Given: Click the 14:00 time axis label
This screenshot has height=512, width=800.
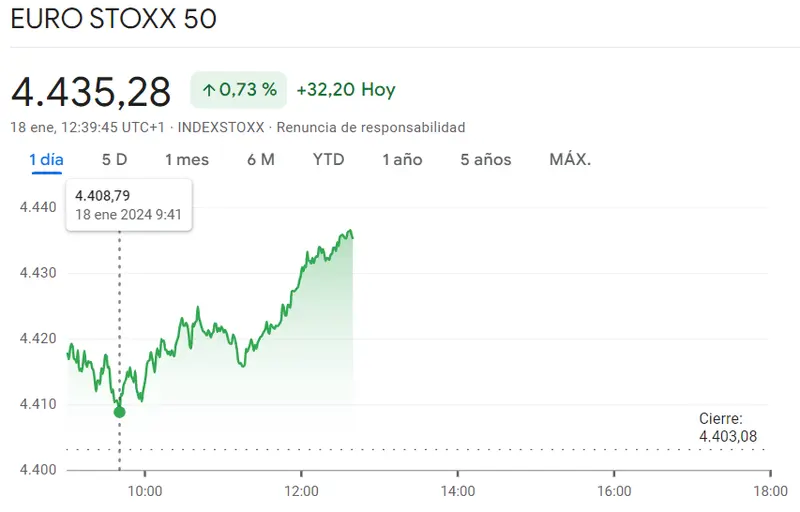Looking at the screenshot, I should click(457, 491).
